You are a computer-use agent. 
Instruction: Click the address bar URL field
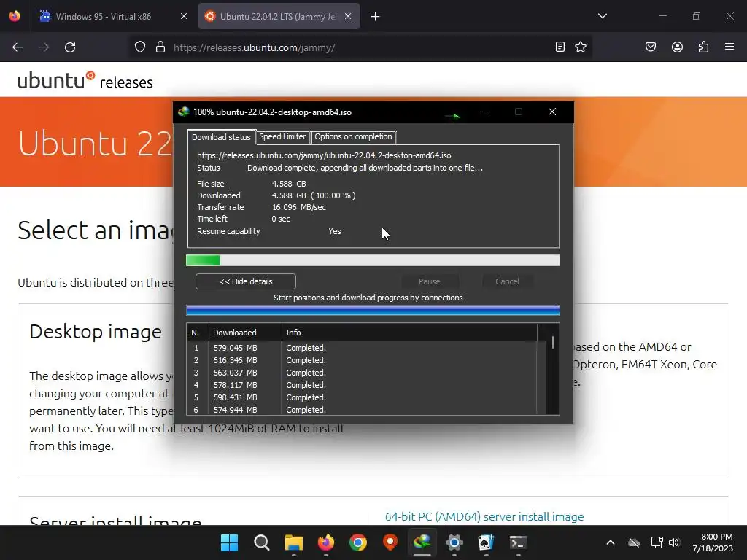coord(360,47)
